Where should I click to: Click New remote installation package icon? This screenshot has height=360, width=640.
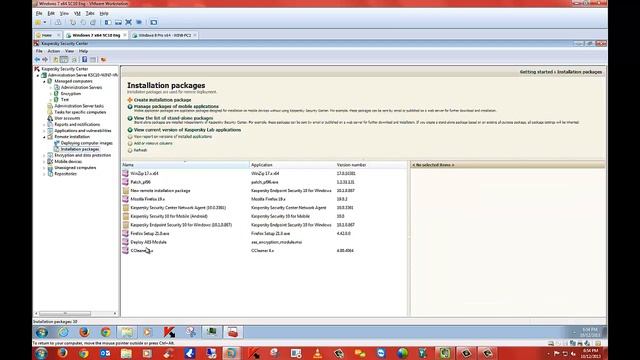(125, 191)
